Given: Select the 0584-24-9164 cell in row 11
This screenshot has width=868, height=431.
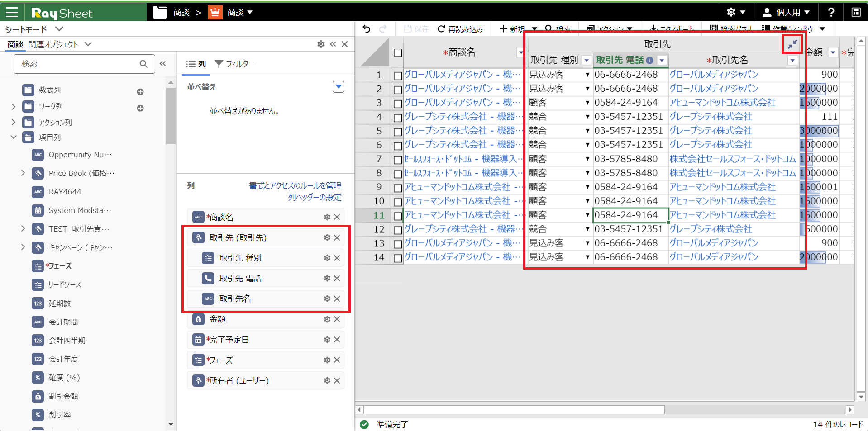Looking at the screenshot, I should 630,215.
